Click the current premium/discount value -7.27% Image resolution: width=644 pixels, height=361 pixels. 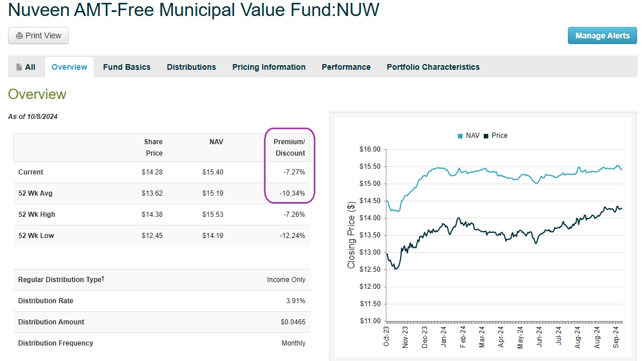pos(293,172)
